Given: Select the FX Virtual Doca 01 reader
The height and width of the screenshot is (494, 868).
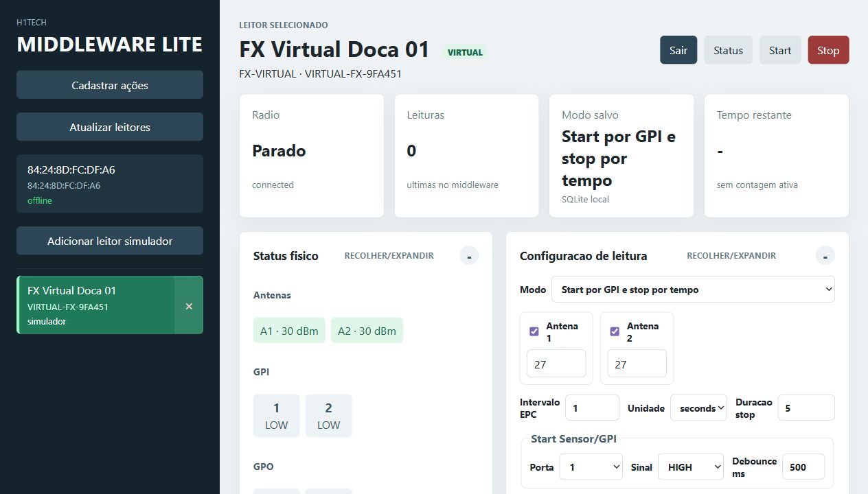Looking at the screenshot, I should [96, 305].
